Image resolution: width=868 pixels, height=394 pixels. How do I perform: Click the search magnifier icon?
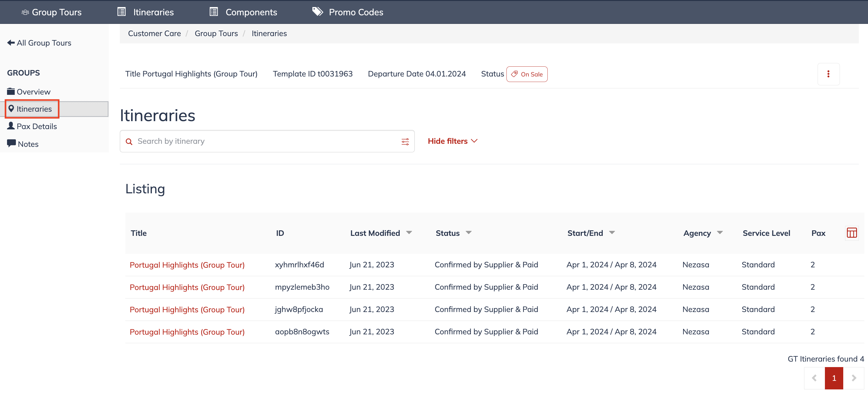(x=129, y=142)
